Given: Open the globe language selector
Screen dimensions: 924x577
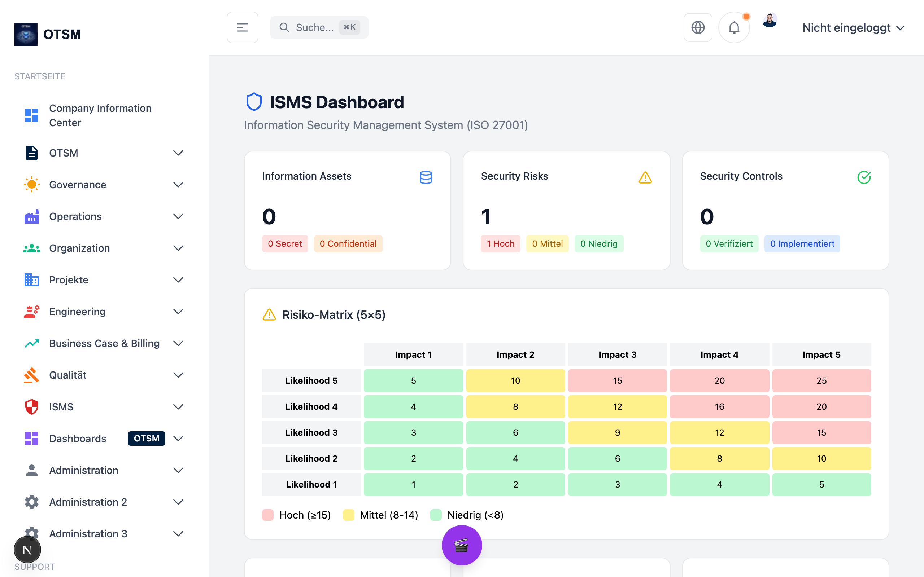Looking at the screenshot, I should click(x=698, y=27).
